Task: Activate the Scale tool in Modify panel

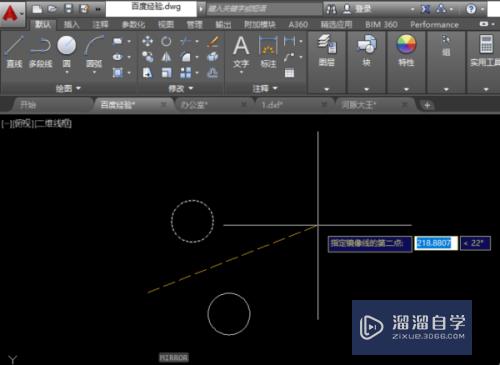Action: 166,73
